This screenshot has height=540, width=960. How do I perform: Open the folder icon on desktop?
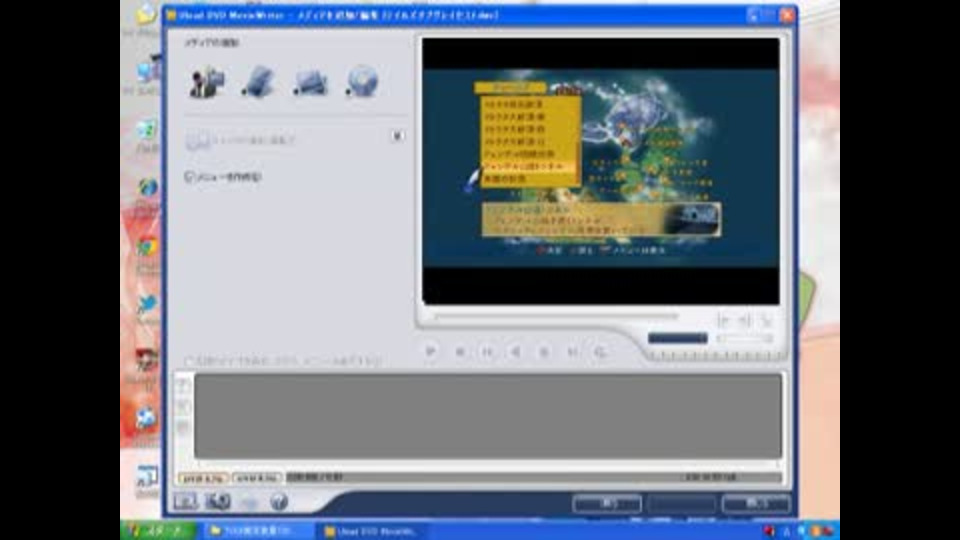[146, 13]
